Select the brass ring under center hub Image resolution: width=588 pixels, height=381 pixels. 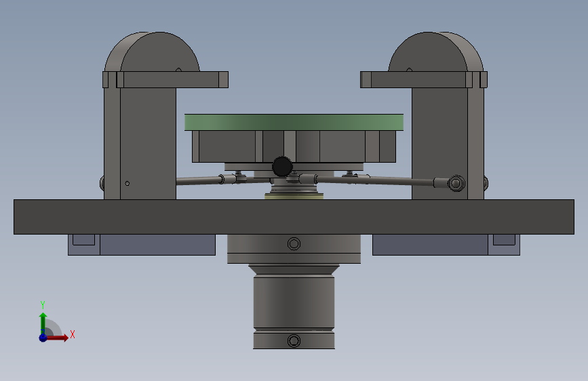tap(294, 196)
